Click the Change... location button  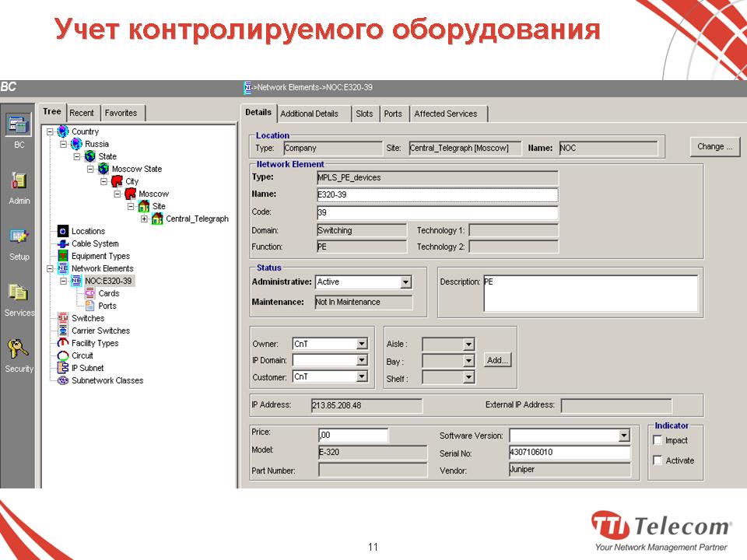coord(714,146)
